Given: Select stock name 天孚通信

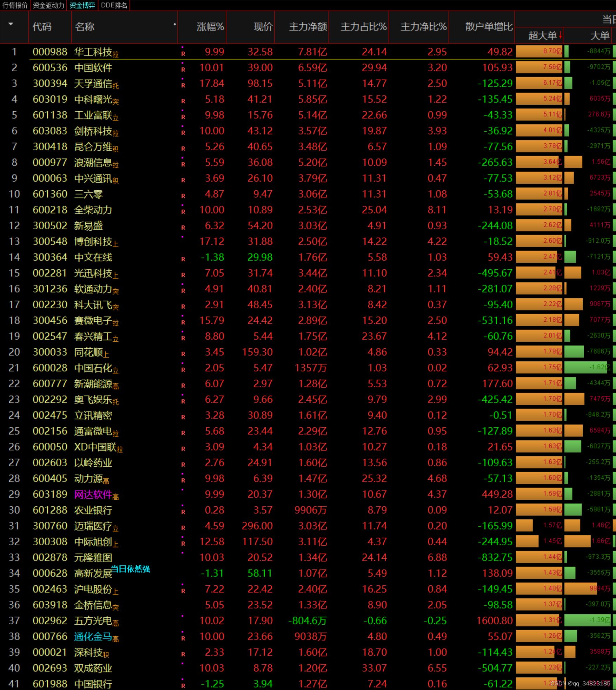Looking at the screenshot, I should [93, 84].
